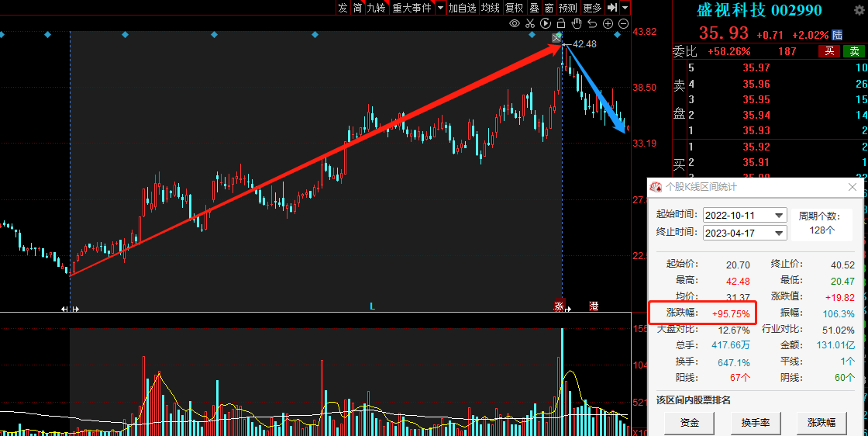This screenshot has height=436, width=868.
Task: Click the 涨跌幅 ranking button
Action: point(821,423)
